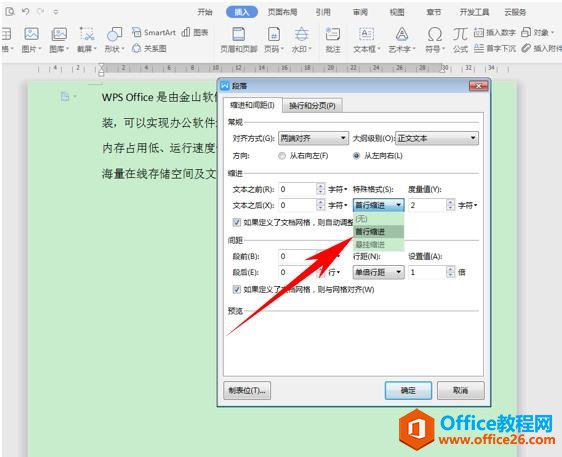Choose 悬挂缩进 in the dropdown list

pos(378,244)
